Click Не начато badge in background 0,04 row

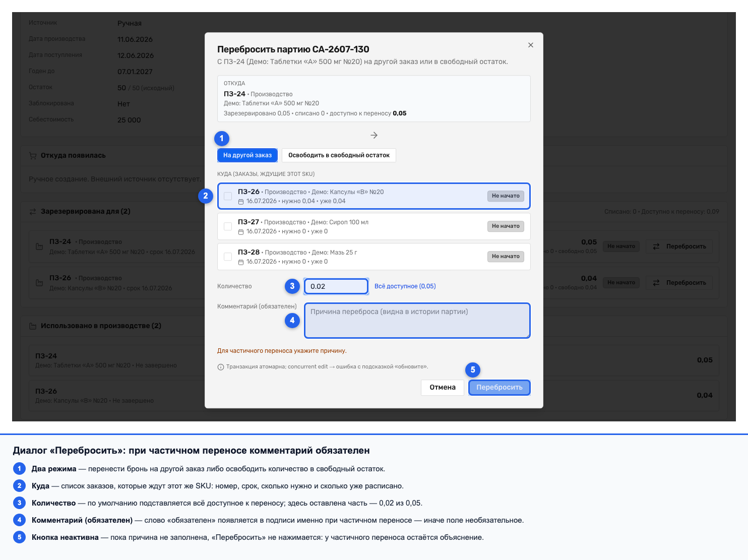coord(621,283)
